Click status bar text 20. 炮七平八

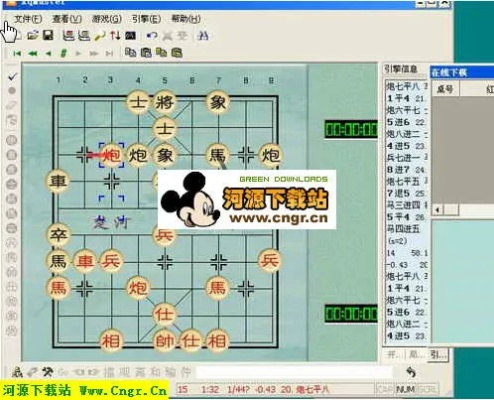[305, 389]
